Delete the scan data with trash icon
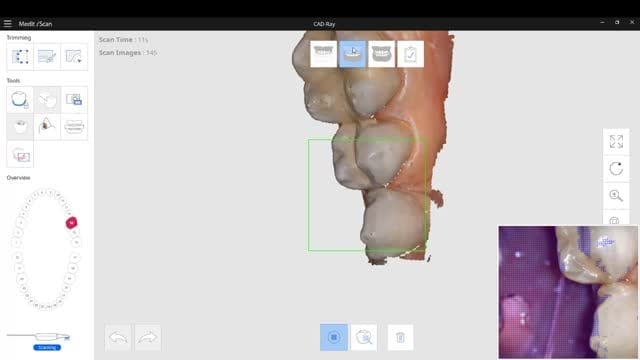Screen dimensions: 640x360 point(400,337)
